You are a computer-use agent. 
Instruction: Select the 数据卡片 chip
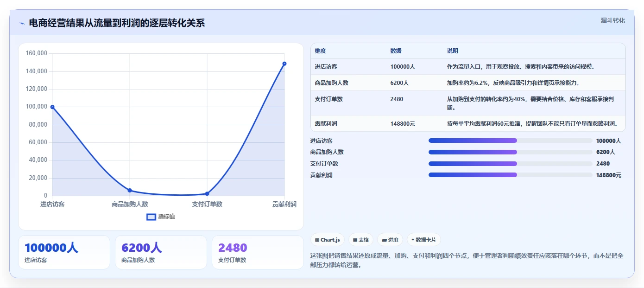pyautogui.click(x=423, y=240)
